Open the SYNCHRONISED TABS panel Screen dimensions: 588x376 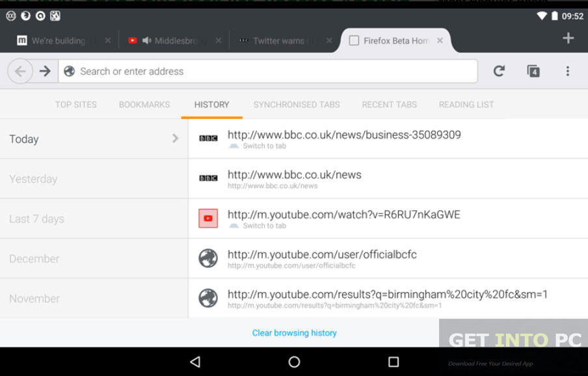click(x=297, y=105)
